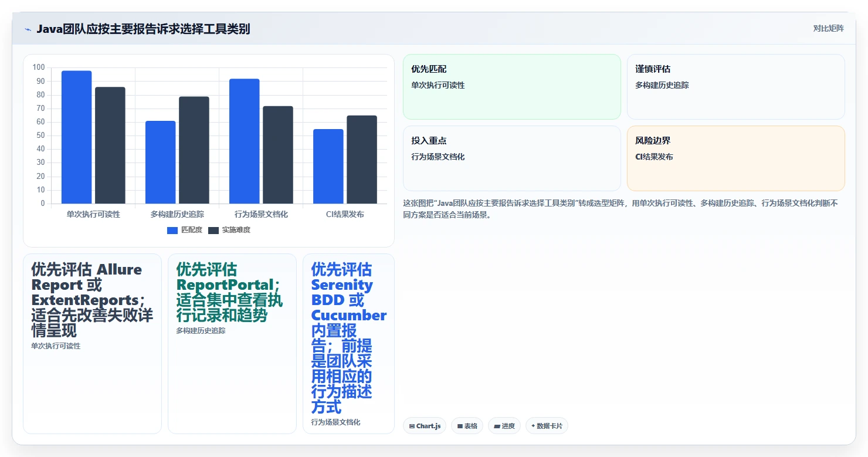Click 单次执行可读性 caption under Allure card
The width and height of the screenshot is (868, 457).
pos(56,346)
